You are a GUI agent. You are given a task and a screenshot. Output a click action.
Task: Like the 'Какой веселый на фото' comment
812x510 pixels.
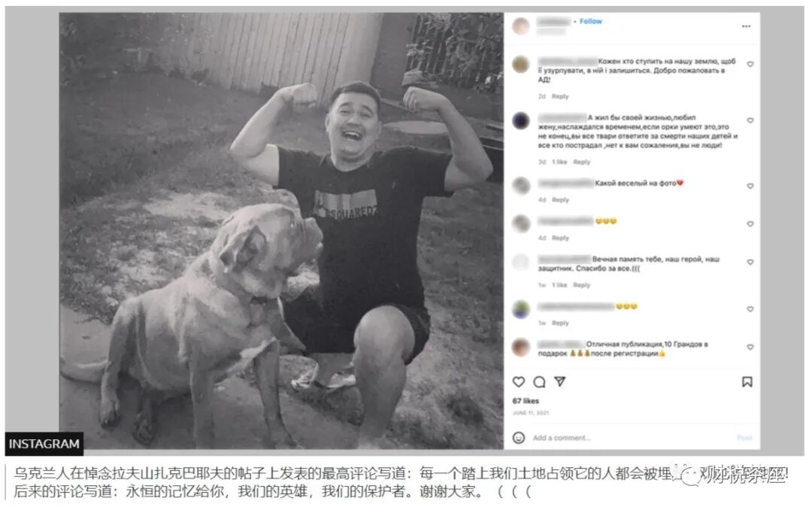[x=750, y=186]
